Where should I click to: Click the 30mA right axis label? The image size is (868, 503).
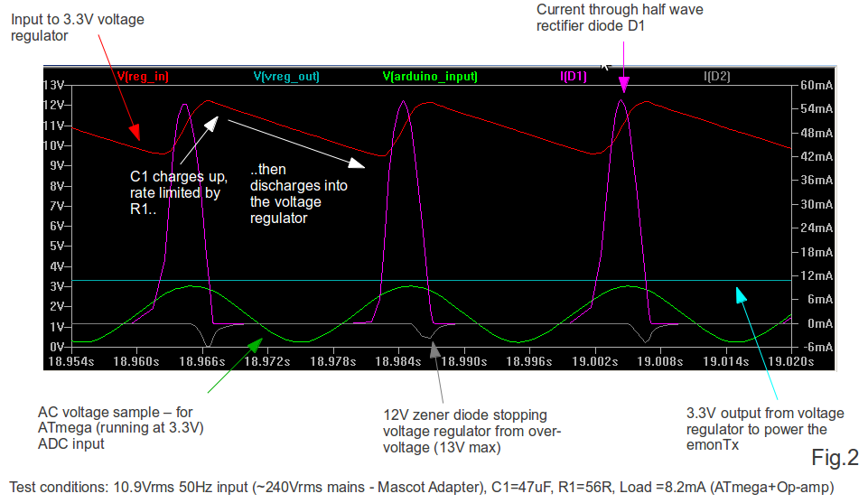click(817, 204)
